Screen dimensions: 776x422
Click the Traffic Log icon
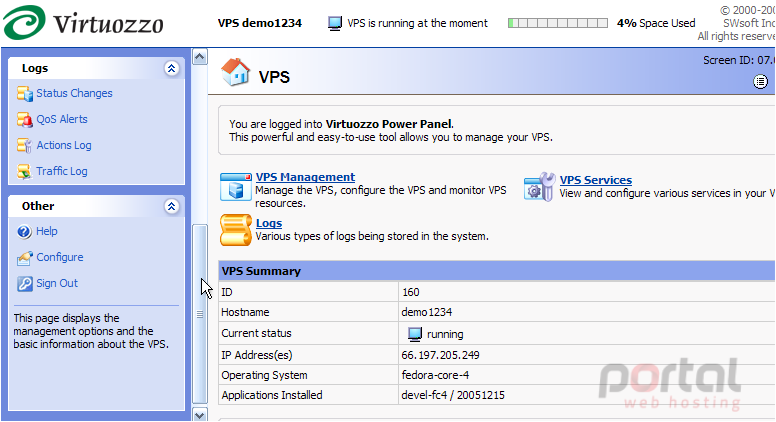(x=24, y=171)
